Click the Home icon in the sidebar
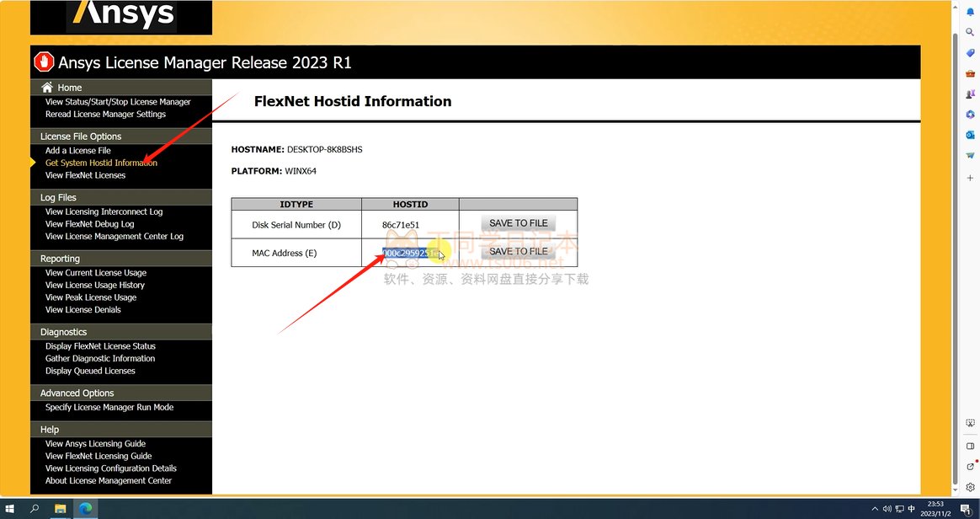The height and width of the screenshot is (519, 980). [x=47, y=88]
